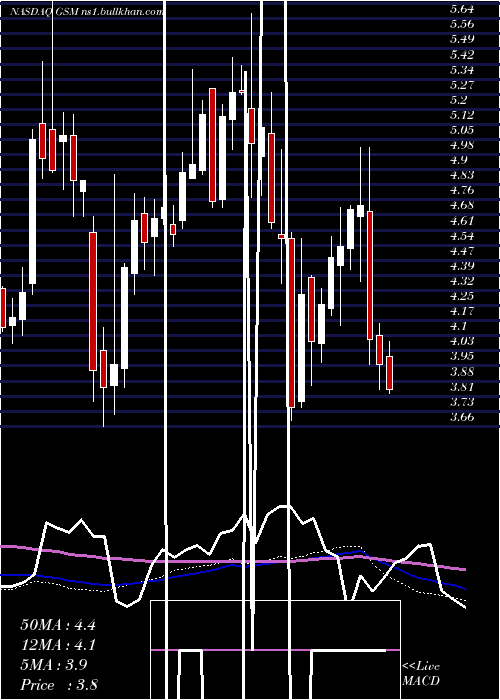Select the 5.34 price axis label
The image size is (500, 700).
coord(462,70)
